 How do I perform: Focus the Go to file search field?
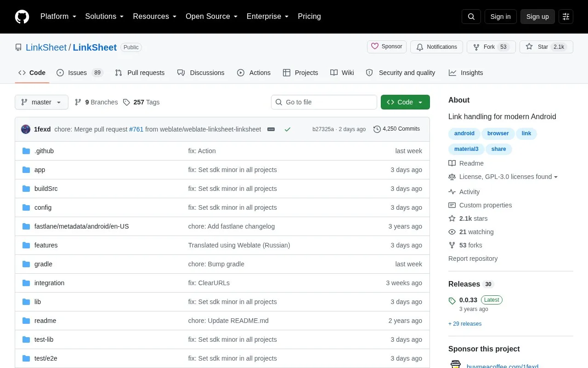pyautogui.click(x=324, y=102)
